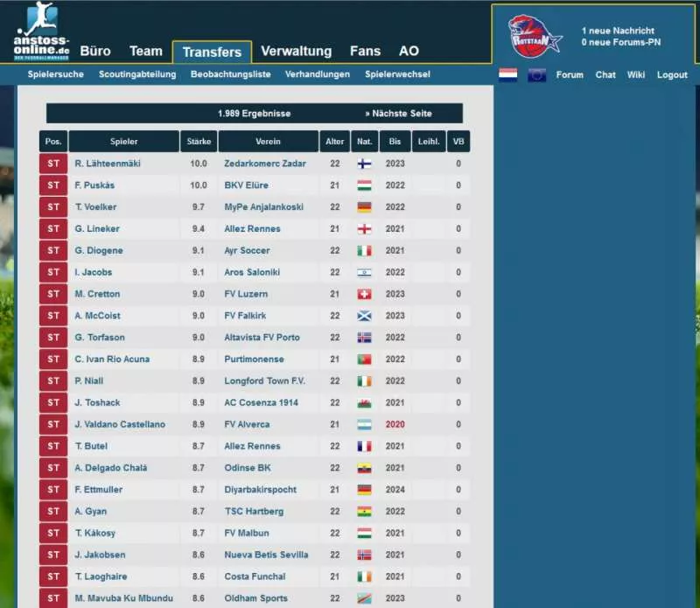
Task: Click the Finnish flag next to R. Lähteenmäki
Action: (x=367, y=164)
